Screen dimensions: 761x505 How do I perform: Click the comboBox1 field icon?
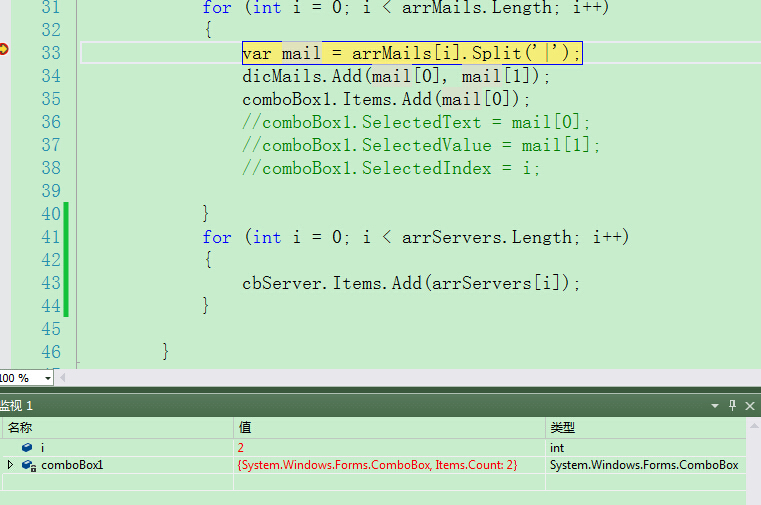(29, 465)
